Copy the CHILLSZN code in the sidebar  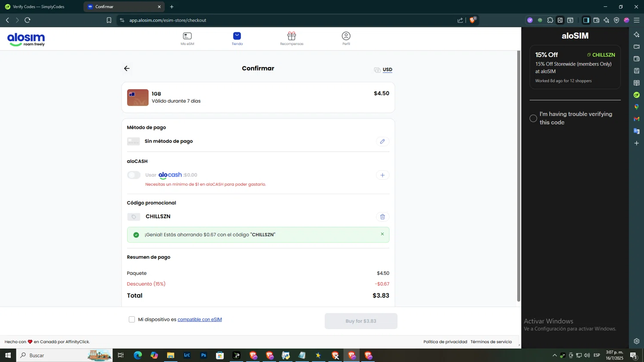(601, 55)
